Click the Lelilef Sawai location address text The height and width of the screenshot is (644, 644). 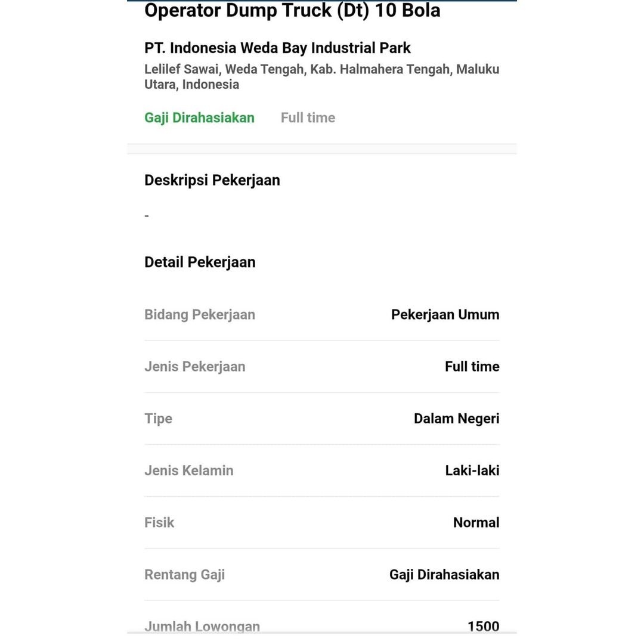click(321, 77)
